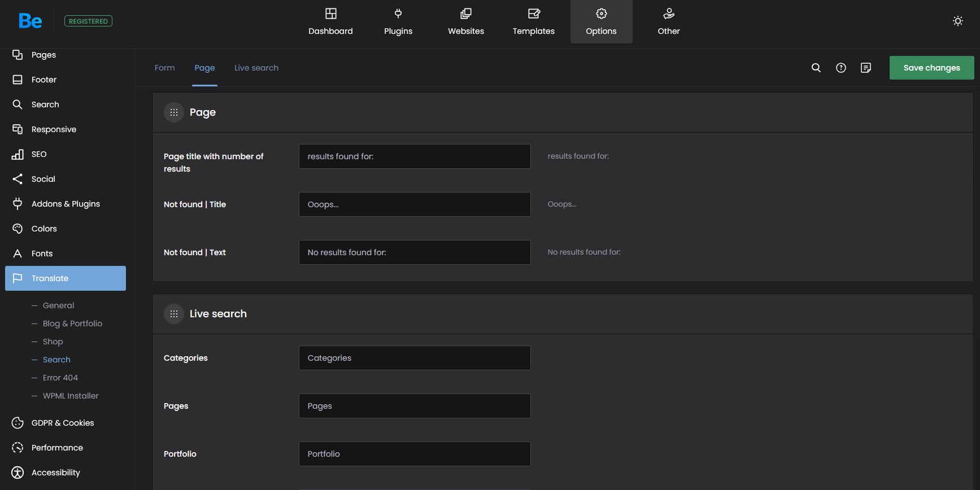Screen dimensions: 980x490
Task: Click the Accessibility person icon
Action: click(18, 473)
